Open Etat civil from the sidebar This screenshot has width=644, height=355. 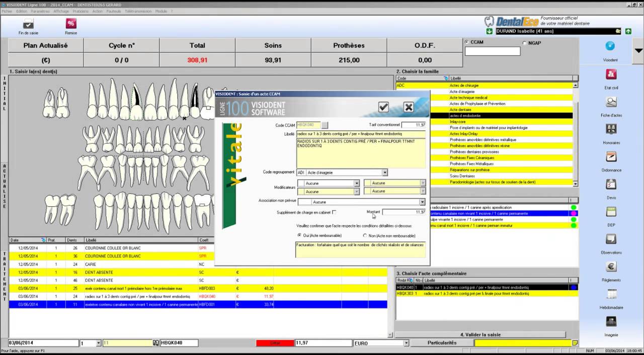click(x=611, y=75)
